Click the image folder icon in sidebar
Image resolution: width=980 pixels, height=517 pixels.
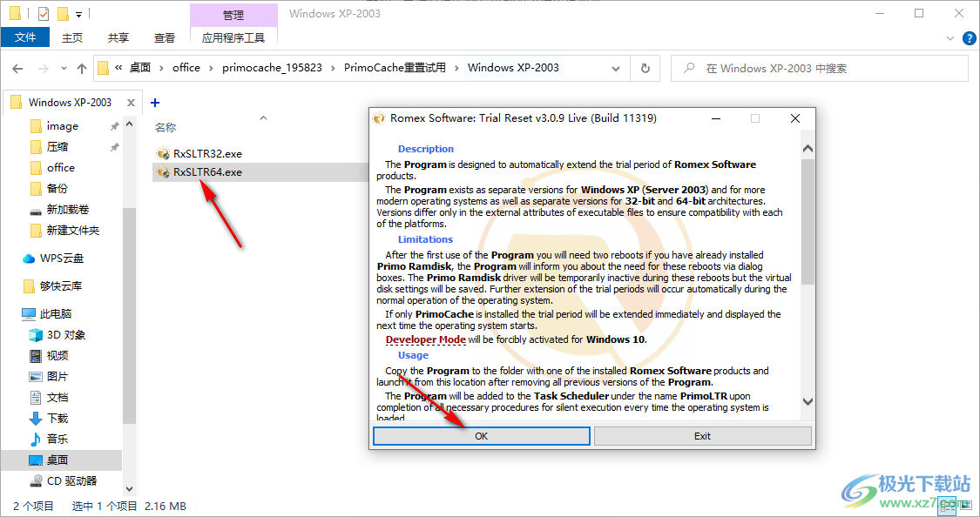click(x=37, y=126)
